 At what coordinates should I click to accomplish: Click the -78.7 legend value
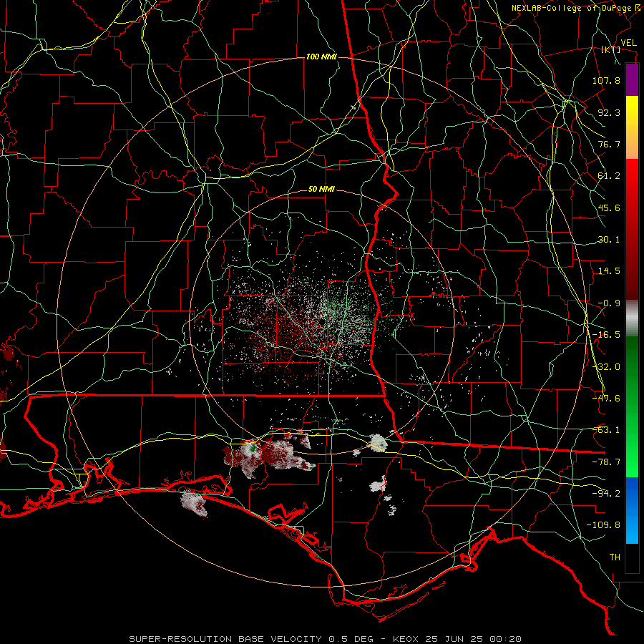point(606,462)
